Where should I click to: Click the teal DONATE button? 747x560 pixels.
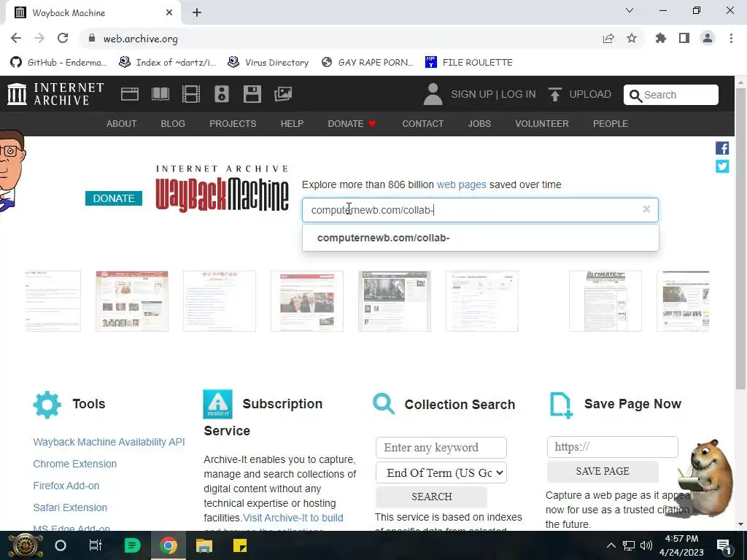click(x=114, y=198)
